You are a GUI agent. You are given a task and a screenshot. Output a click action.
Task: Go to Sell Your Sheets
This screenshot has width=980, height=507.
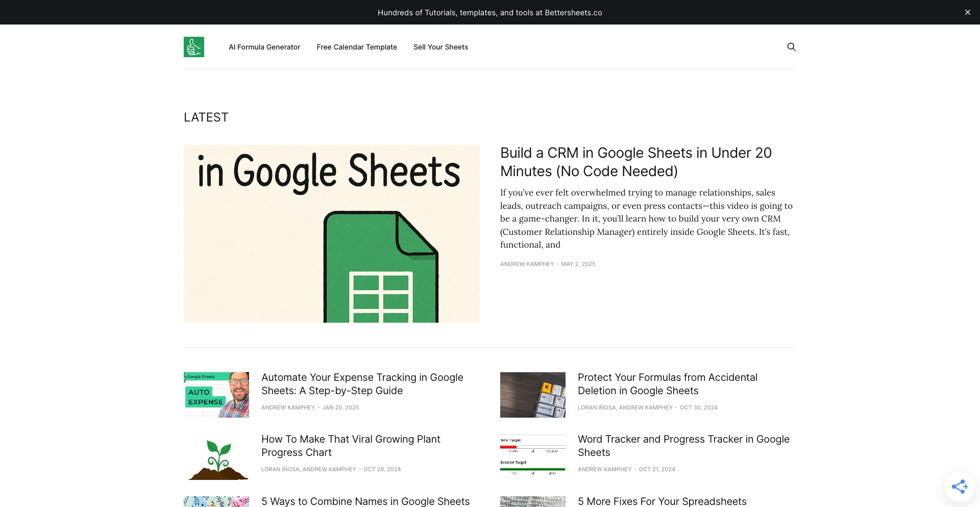(440, 46)
